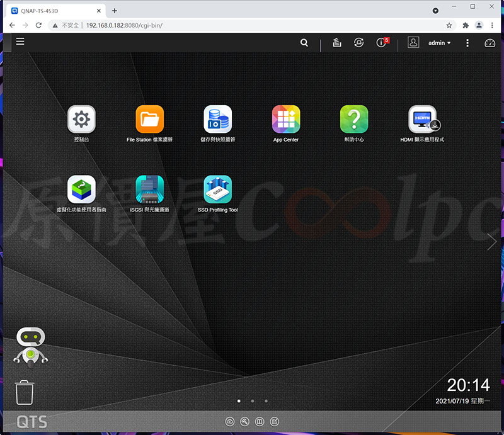Open background tasks icon in toolbar
The image size is (504, 435).
[337, 42]
